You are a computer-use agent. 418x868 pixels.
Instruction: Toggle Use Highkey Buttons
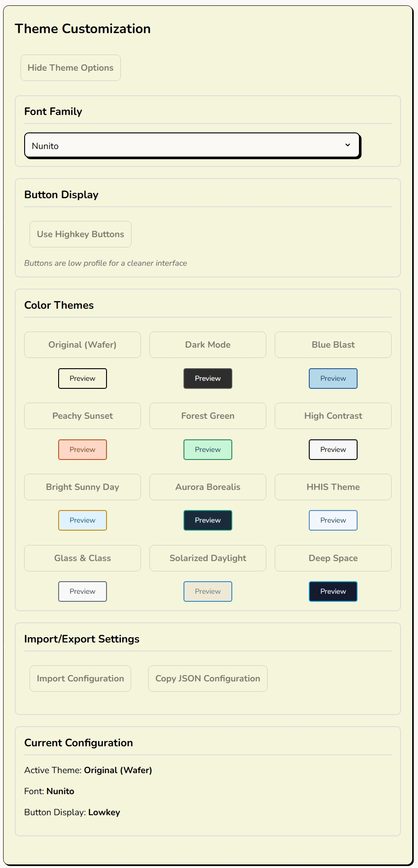81,234
